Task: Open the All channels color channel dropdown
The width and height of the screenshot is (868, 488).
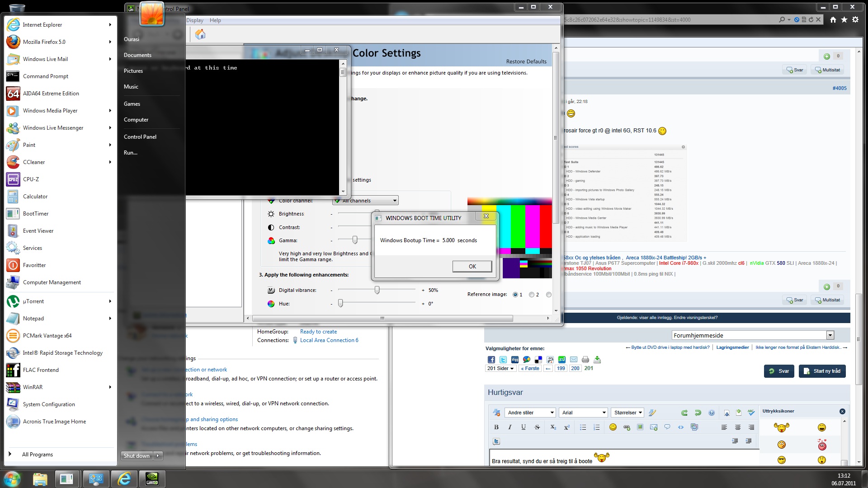Action: pyautogui.click(x=365, y=201)
